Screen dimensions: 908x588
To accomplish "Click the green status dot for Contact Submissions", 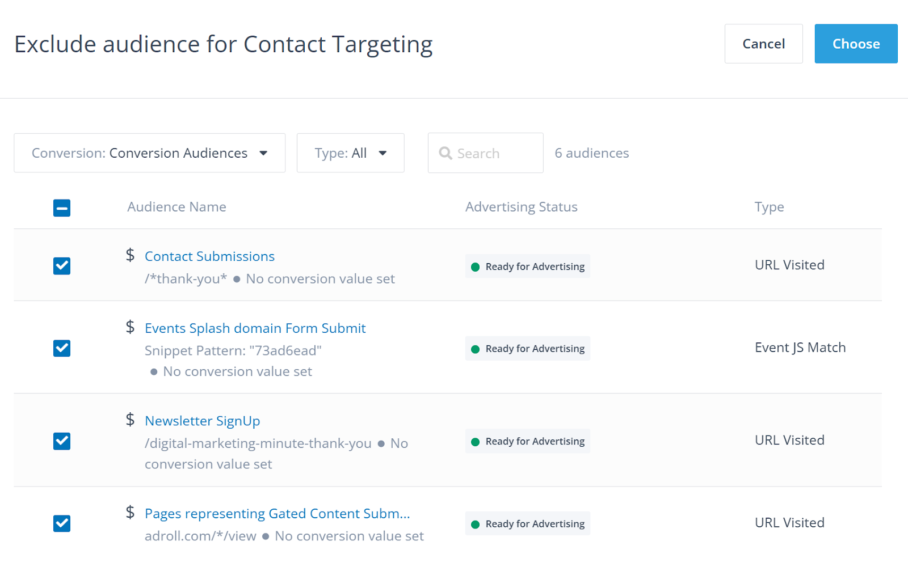I will (476, 267).
